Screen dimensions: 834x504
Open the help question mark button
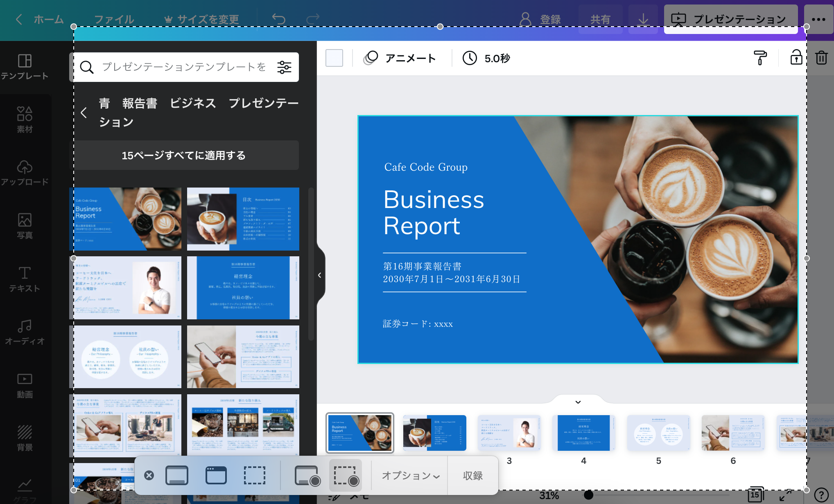821,495
